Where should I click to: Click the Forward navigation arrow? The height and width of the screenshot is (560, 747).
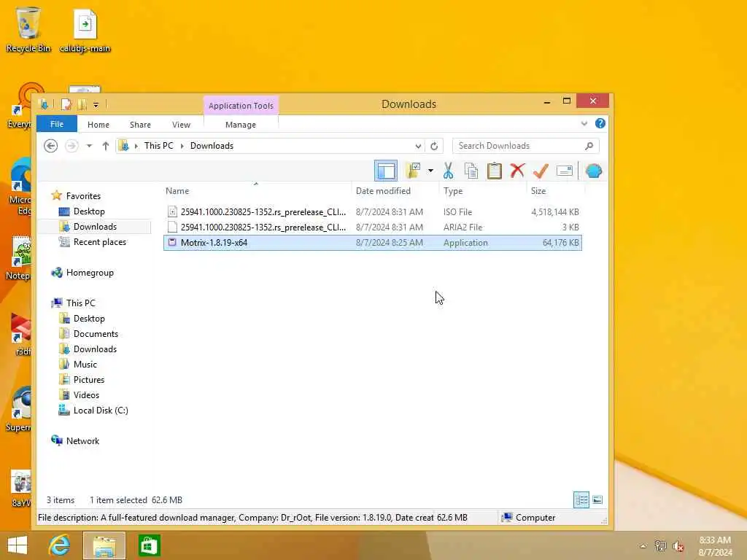tap(71, 146)
